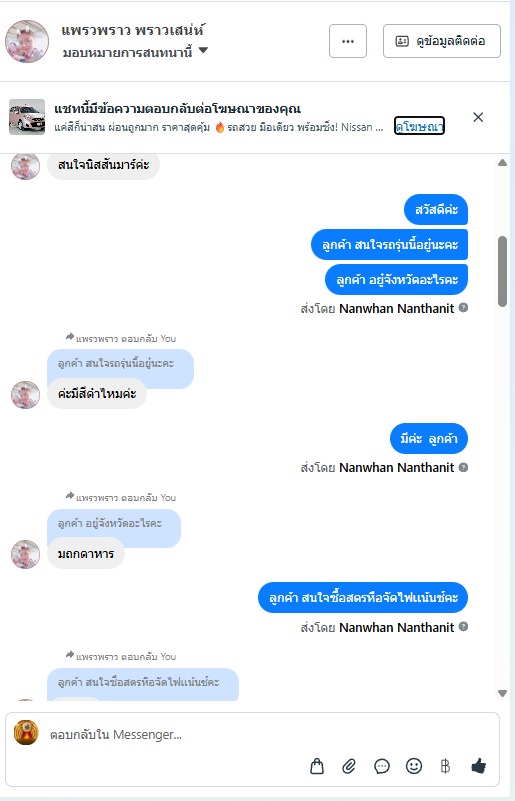Screen dimensions: 515x801
Task: Expand the มอบหมายการสนทนานี้ assignment dropdown
Action: 203,50
